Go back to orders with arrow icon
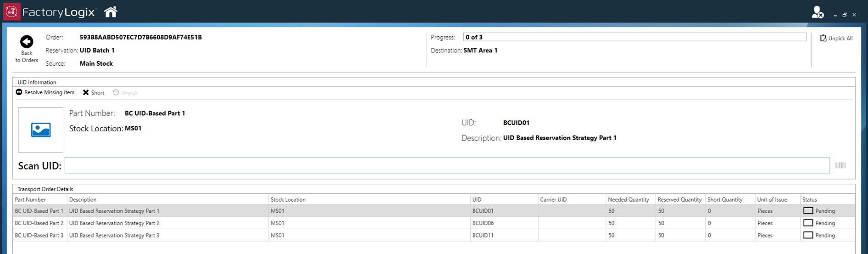The image size is (868, 254). [x=27, y=42]
